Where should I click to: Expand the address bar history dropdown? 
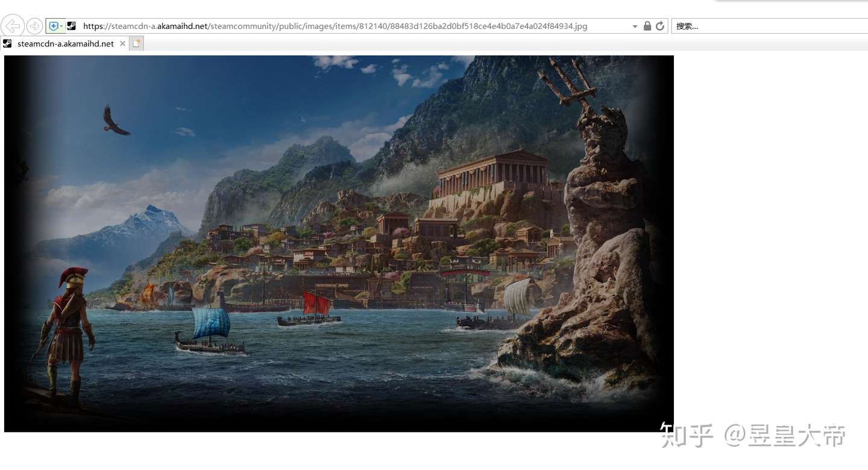click(635, 27)
